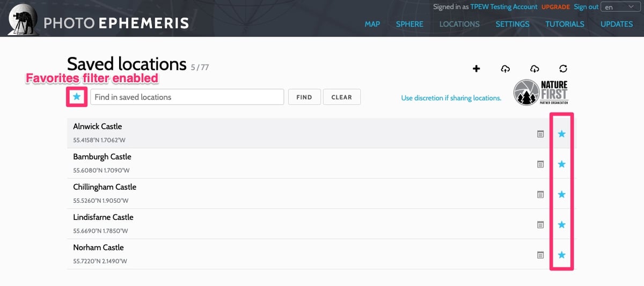The height and width of the screenshot is (286, 644).
Task: Click the FIND button
Action: [x=304, y=97]
